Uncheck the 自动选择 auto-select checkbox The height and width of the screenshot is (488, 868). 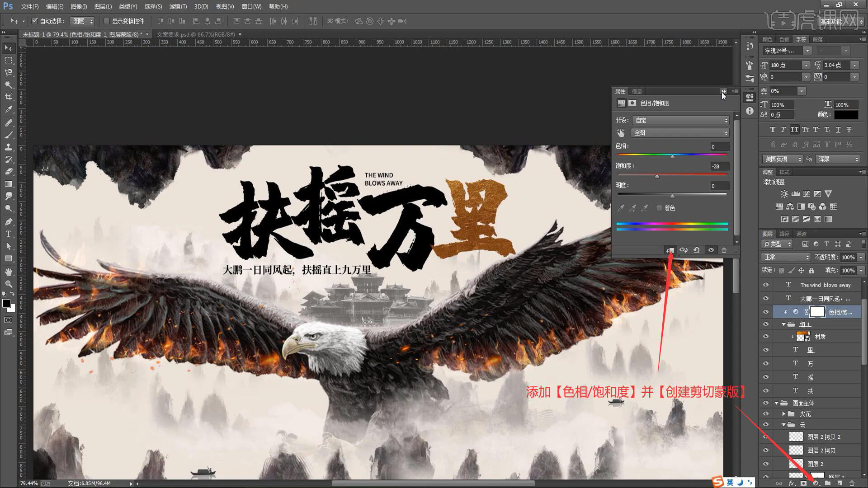coord(34,21)
